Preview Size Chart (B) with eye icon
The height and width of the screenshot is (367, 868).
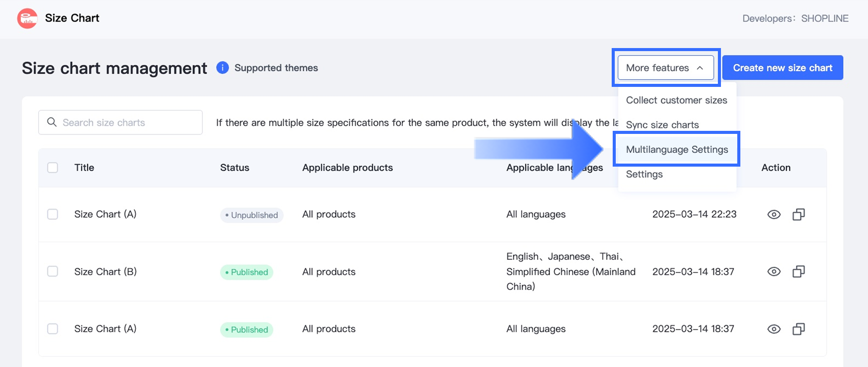[774, 271]
